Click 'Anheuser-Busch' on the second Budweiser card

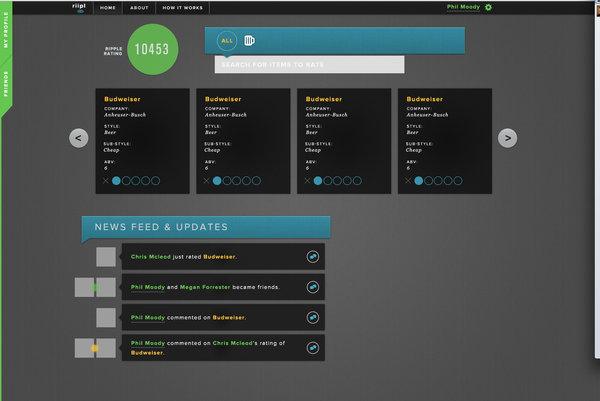pyautogui.click(x=225, y=115)
